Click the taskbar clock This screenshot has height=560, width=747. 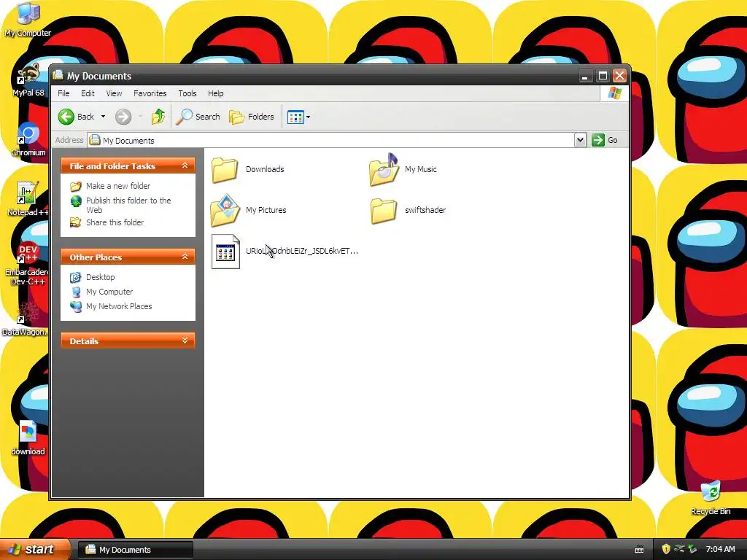[720, 549]
